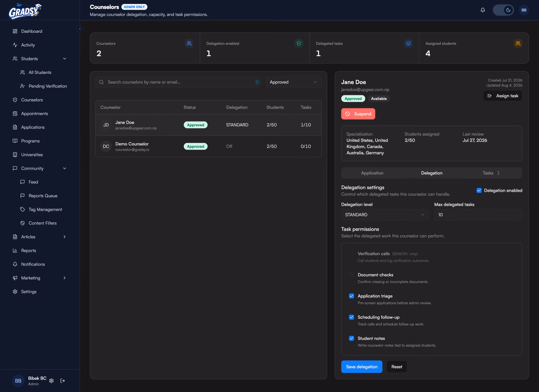Open the Approved status filter dropdown
The width and height of the screenshot is (539, 392).
coord(293,82)
